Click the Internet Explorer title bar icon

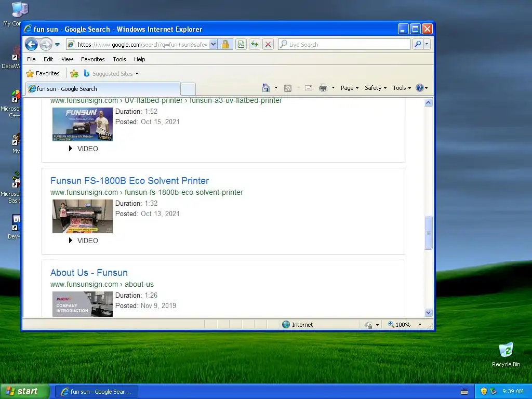click(28, 29)
